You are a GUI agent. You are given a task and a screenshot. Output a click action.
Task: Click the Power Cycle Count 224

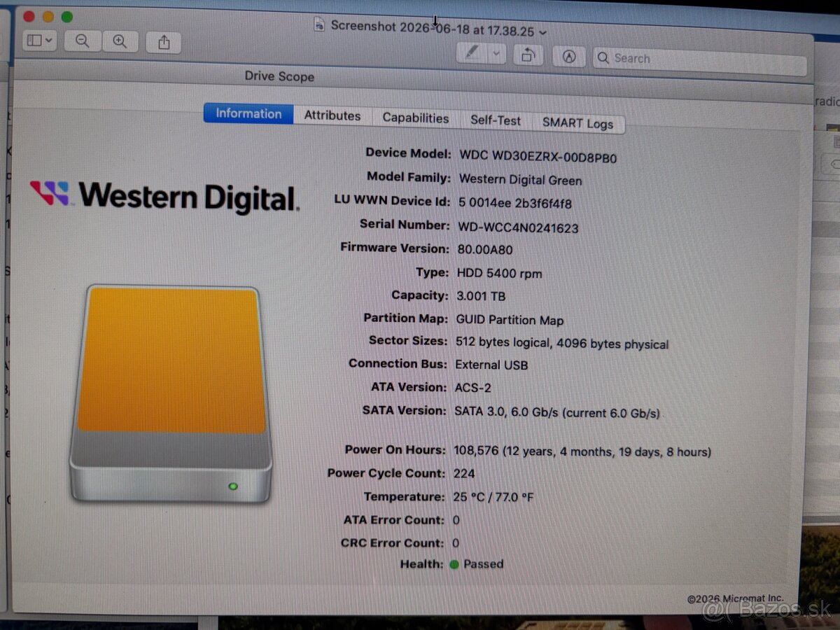(464, 474)
